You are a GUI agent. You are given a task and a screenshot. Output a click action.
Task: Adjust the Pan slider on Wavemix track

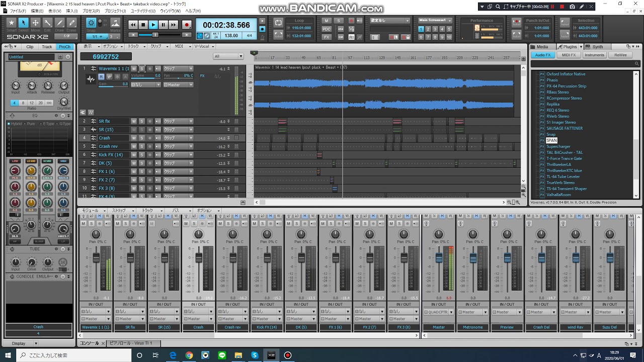click(x=178, y=76)
